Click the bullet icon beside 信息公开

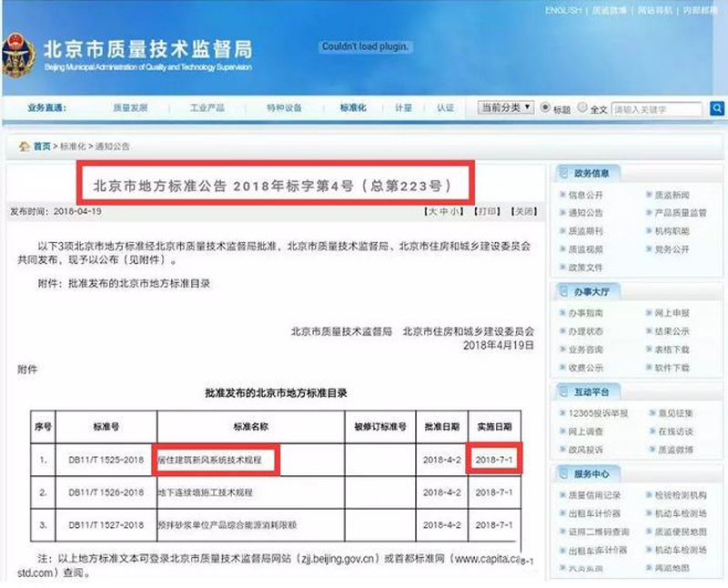[x=561, y=195]
